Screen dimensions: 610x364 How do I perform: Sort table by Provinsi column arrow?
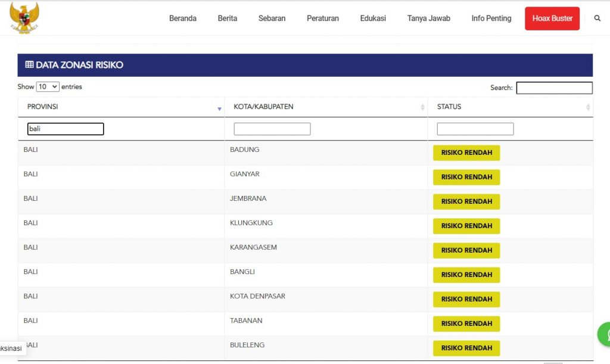tap(219, 108)
